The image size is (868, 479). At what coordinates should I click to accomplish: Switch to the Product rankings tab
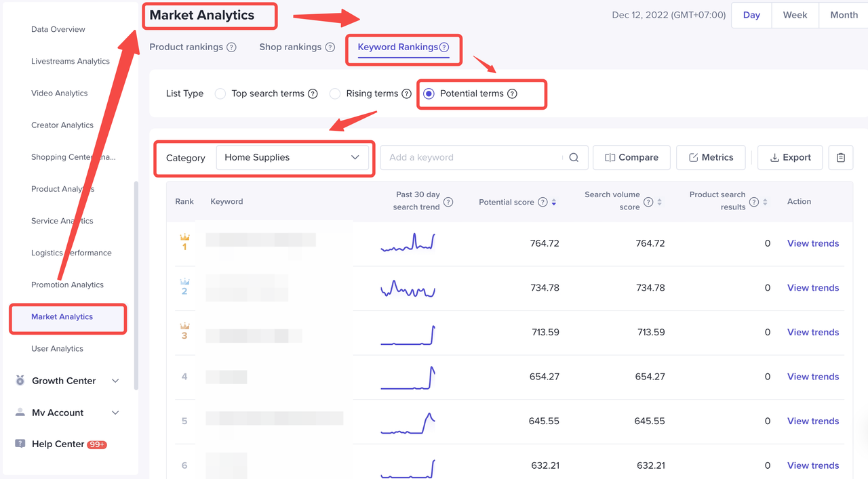coord(186,47)
